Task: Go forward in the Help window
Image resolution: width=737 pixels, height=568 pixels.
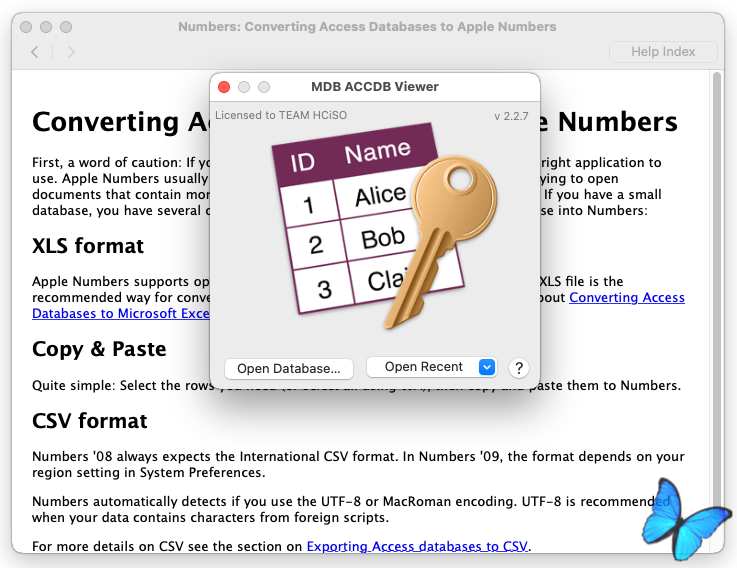Action: point(71,52)
